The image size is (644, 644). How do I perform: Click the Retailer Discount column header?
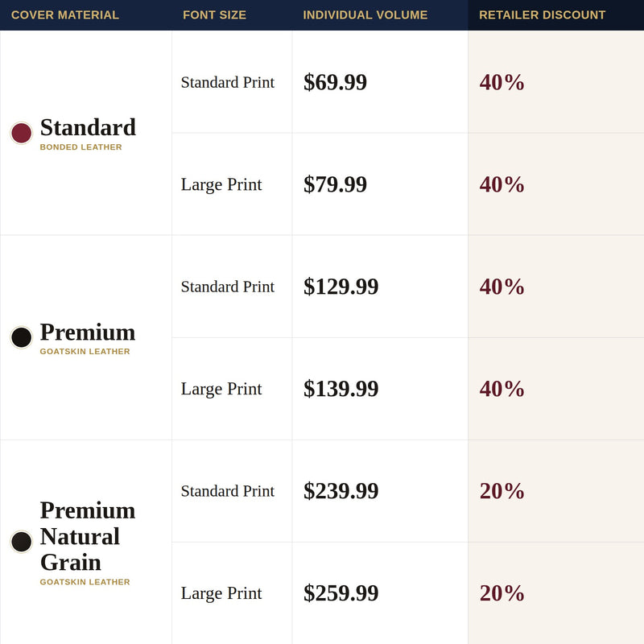tap(542, 15)
